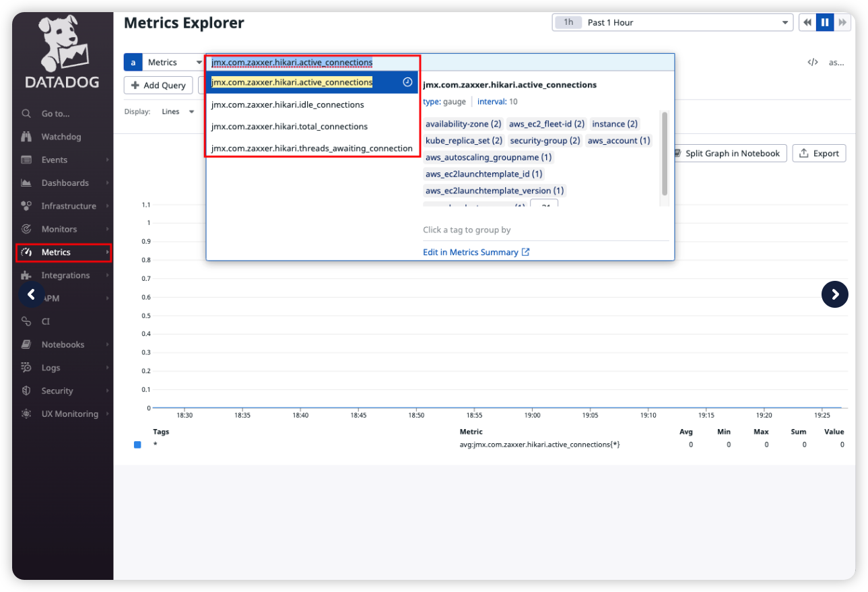Click the Security shield icon
The image size is (868, 592).
tap(26, 391)
